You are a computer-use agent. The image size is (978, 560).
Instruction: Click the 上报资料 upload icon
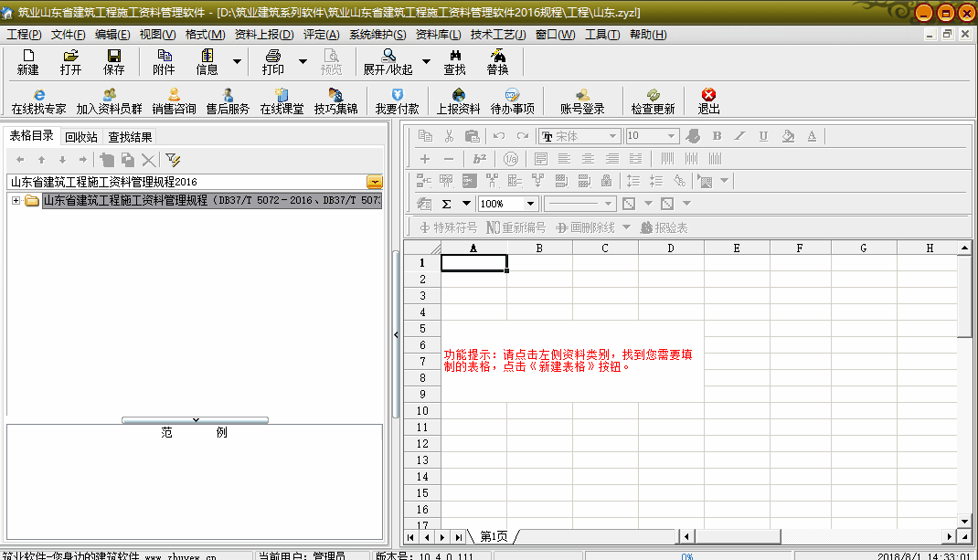pos(458,95)
